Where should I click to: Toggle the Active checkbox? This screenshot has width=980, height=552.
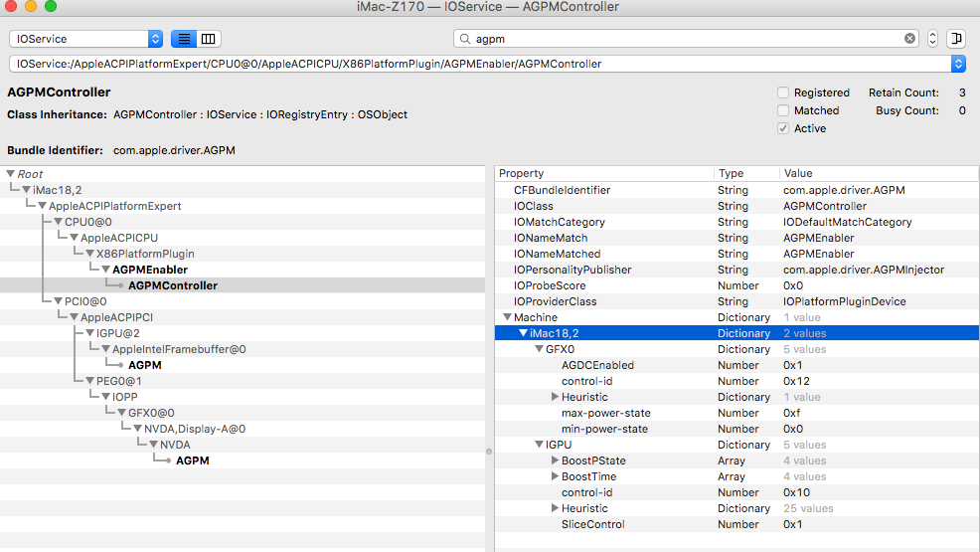[x=783, y=128]
